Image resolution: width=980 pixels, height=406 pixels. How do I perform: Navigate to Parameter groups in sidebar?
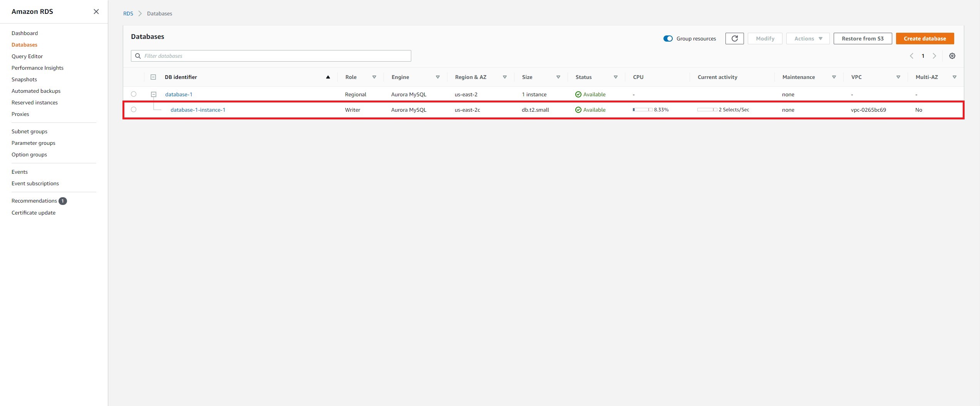(34, 143)
